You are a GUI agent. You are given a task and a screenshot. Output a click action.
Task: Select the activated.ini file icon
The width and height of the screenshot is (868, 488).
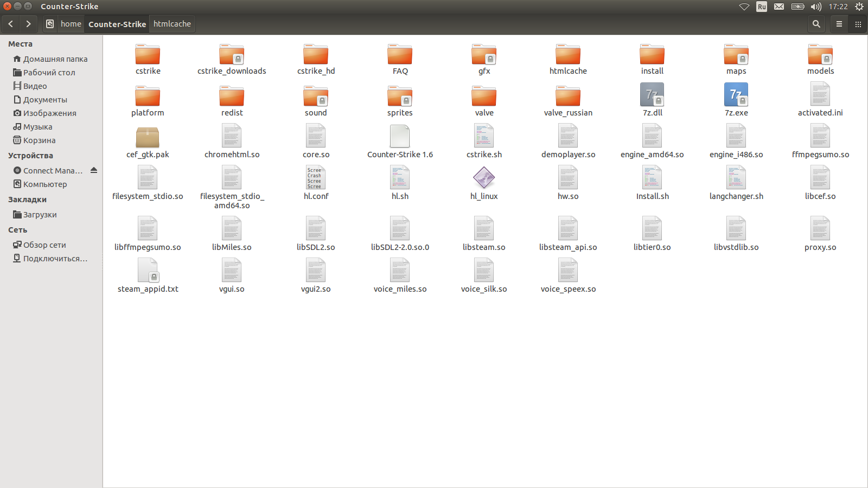click(820, 94)
